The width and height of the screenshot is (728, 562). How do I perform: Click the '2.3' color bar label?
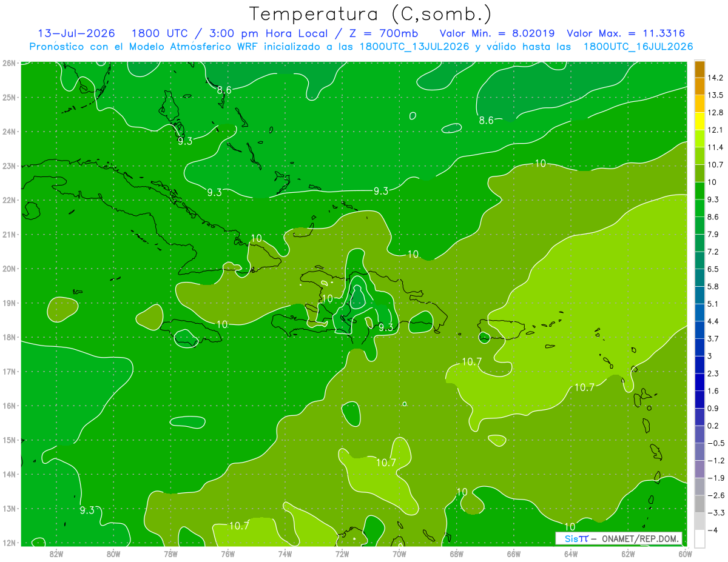click(x=714, y=373)
